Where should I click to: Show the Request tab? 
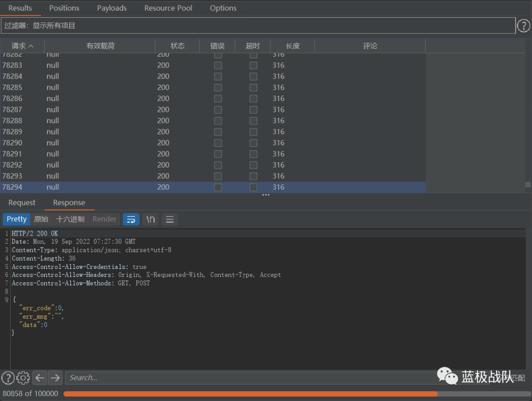[x=22, y=202]
